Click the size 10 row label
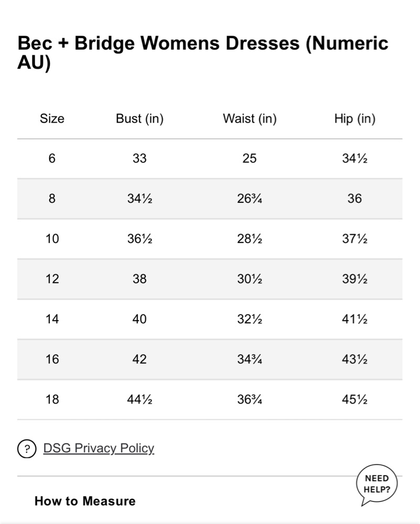420x524 pixels. pyautogui.click(x=52, y=238)
